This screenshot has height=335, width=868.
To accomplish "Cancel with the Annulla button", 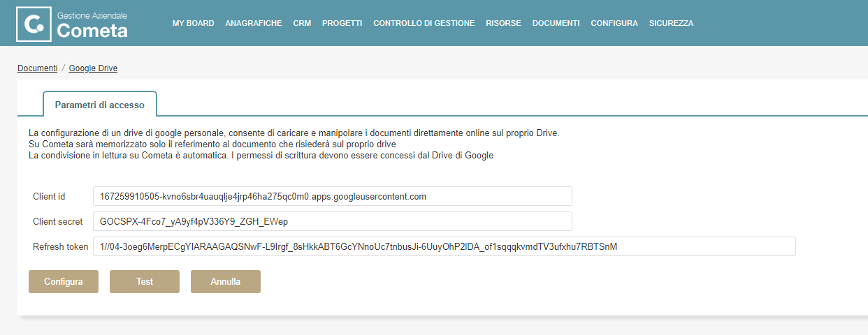I will 225,282.
